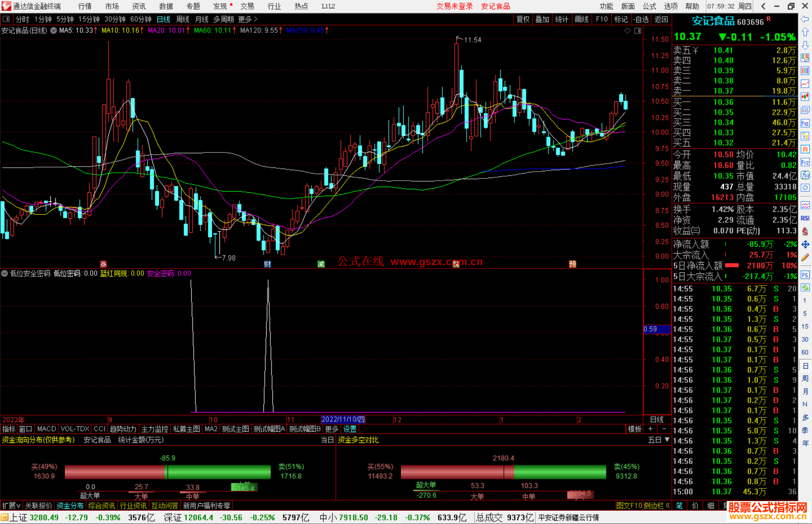Image resolution: width=812 pixels, height=524 pixels.
Task: Open the formula f(x) sidebar icon
Action: click(805, 175)
